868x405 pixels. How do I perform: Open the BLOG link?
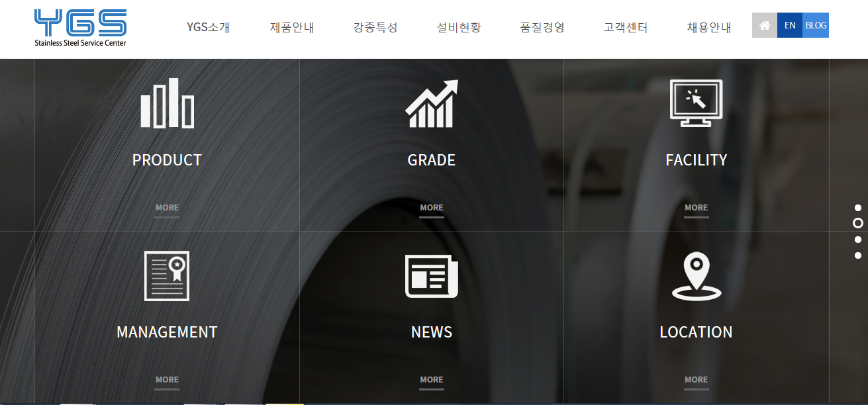click(x=816, y=25)
